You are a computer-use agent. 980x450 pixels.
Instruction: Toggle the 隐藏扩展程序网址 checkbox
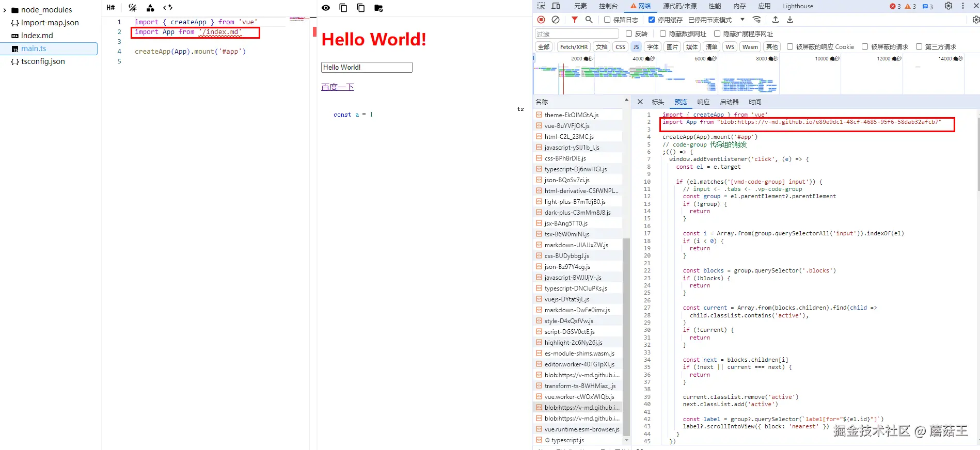point(717,34)
